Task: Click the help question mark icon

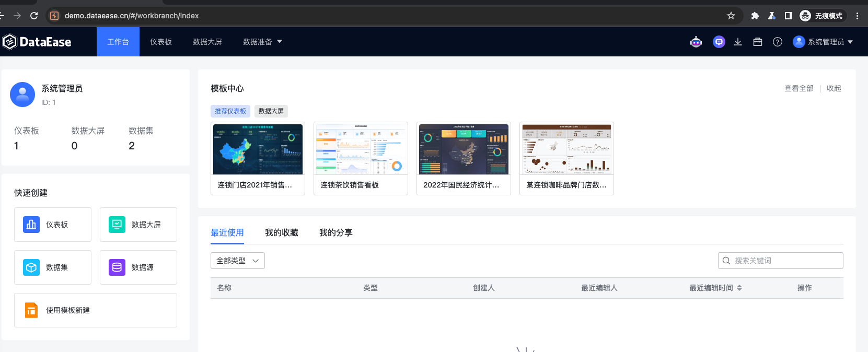Action: pos(778,42)
